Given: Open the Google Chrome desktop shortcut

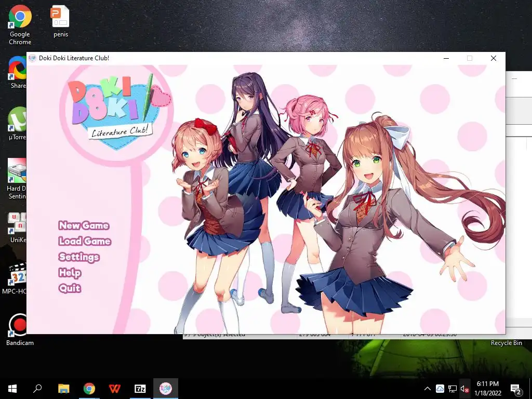Looking at the screenshot, I should point(20,25).
